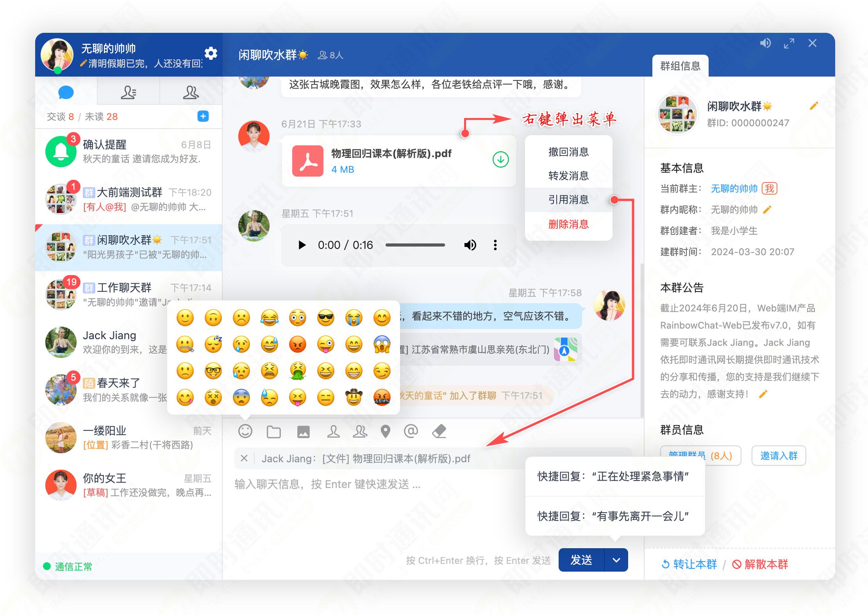Switch to the contacts icon in sidebar
The height and width of the screenshot is (615, 868).
point(129,92)
